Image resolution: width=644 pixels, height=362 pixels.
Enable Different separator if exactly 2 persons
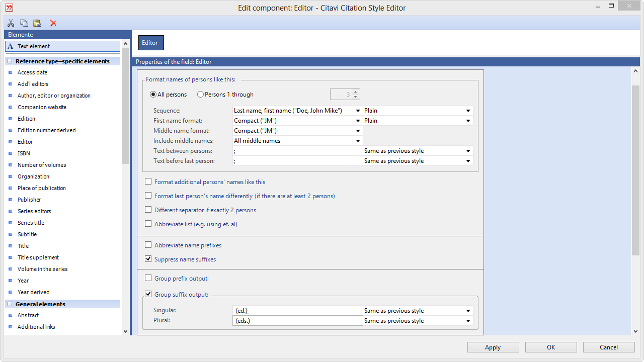[x=148, y=210]
